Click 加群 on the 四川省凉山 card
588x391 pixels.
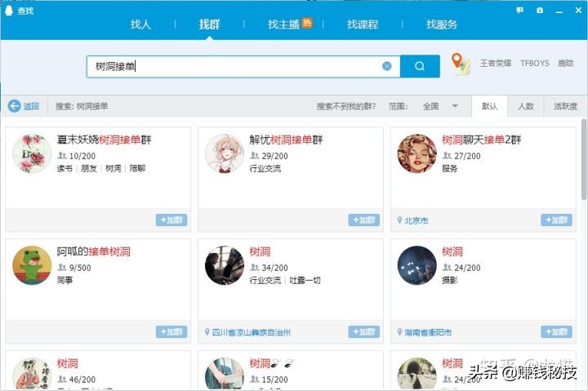(363, 331)
